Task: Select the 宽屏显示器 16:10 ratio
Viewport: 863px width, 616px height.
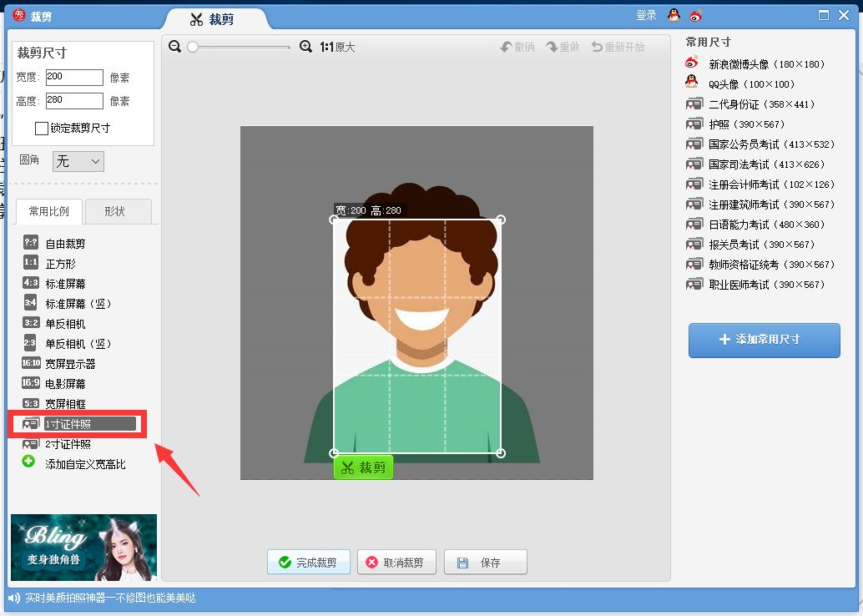Action: point(58,363)
